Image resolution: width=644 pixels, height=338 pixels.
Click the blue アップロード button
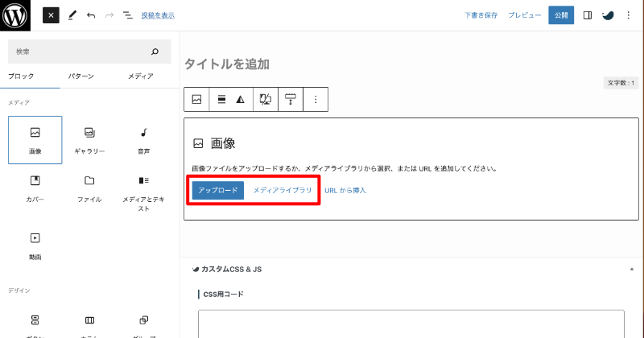(x=217, y=191)
